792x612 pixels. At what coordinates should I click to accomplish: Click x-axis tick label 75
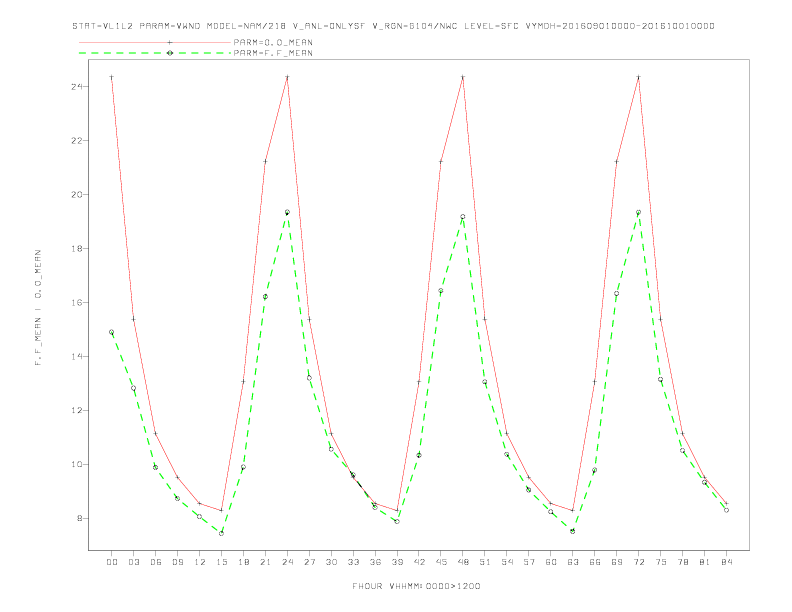click(x=661, y=562)
